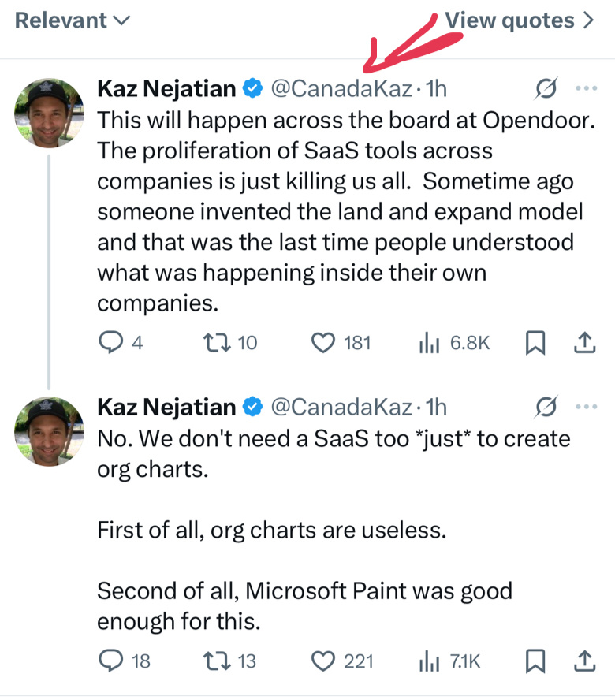The image size is (615, 700).
Task: Repost the first tweet about Opendoor
Action: click(x=215, y=343)
